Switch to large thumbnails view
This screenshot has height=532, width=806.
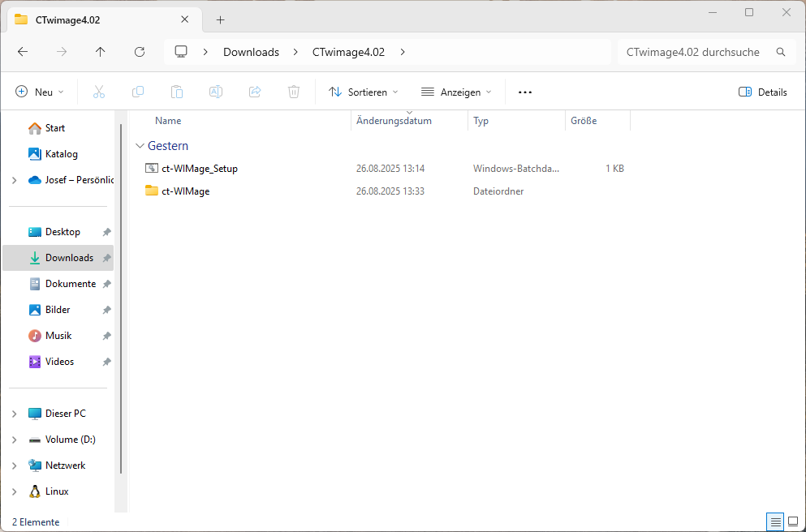pyautogui.click(x=793, y=521)
